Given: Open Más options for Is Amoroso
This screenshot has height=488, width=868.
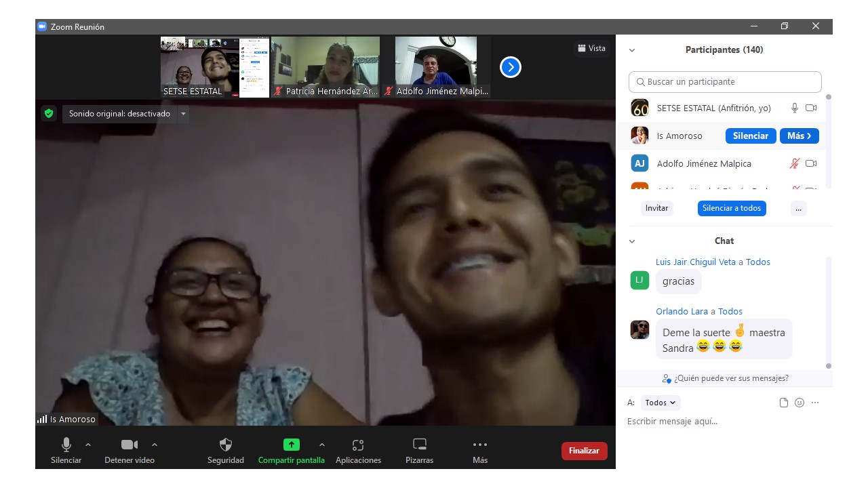Looking at the screenshot, I should point(800,136).
